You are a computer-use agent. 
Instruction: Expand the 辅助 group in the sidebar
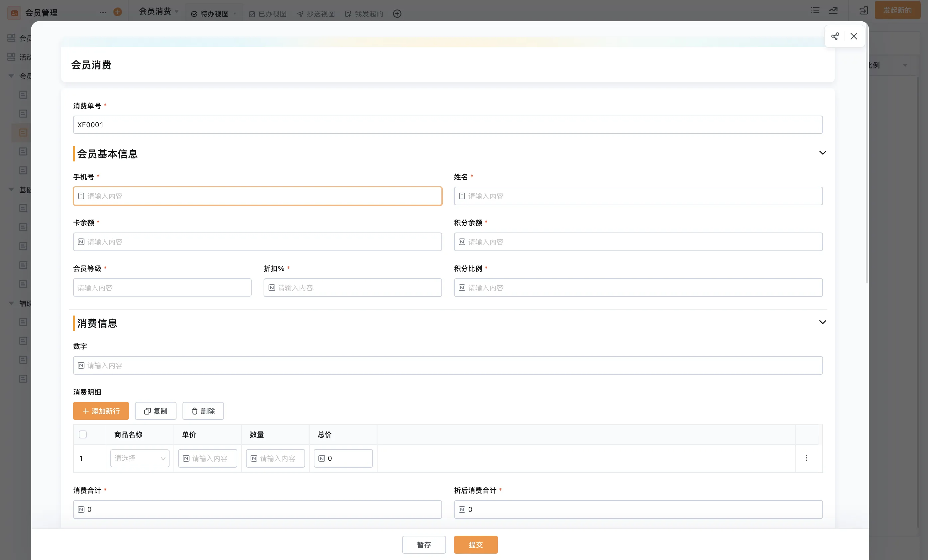(x=11, y=303)
